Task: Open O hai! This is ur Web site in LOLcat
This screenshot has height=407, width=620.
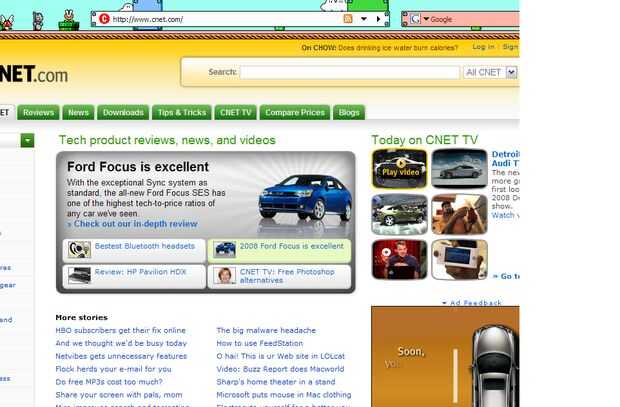Action: coord(280,356)
